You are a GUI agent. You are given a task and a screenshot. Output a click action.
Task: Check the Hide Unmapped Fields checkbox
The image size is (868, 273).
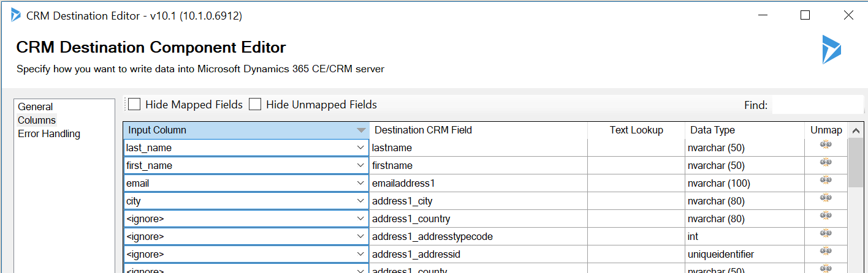tap(255, 105)
